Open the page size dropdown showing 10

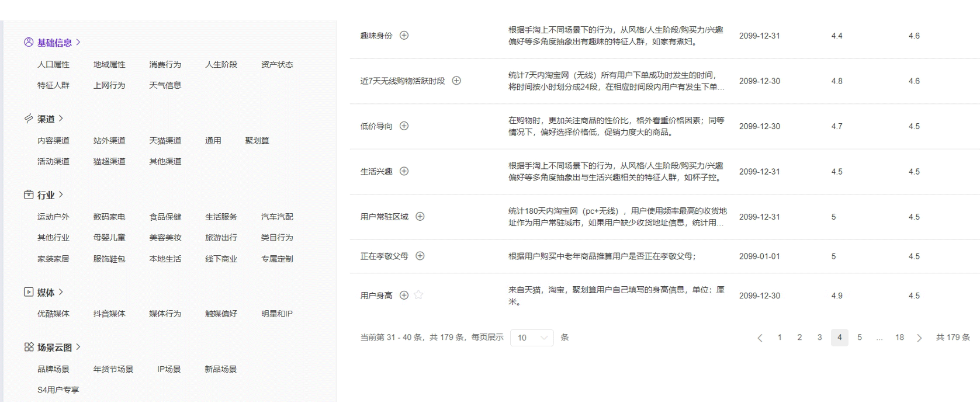click(x=531, y=338)
